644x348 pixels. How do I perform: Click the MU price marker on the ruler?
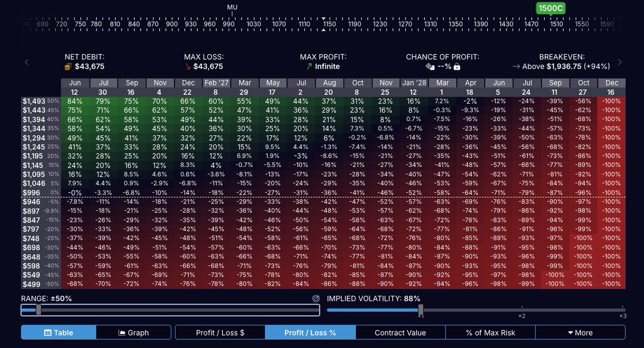coord(232,8)
